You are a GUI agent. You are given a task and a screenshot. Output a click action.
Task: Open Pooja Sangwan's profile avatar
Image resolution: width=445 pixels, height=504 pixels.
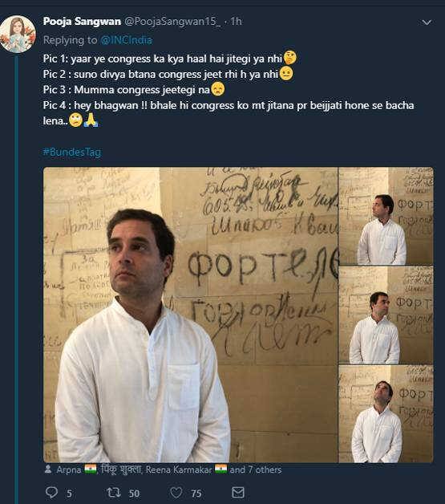pos(18,34)
